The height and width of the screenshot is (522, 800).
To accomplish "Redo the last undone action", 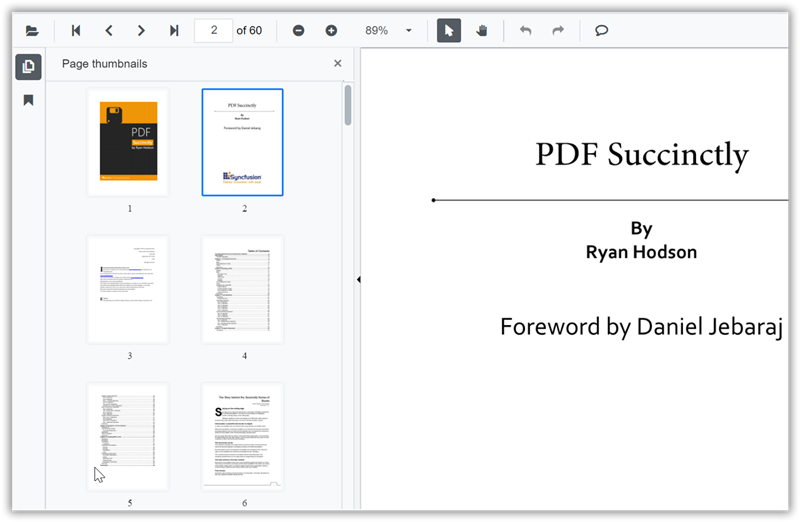I will tap(558, 31).
